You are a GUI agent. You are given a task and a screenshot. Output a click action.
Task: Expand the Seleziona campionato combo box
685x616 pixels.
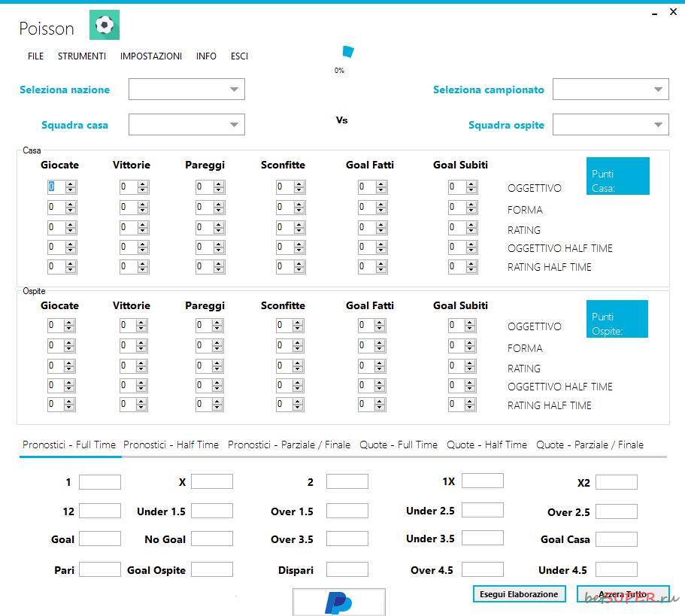pyautogui.click(x=611, y=90)
